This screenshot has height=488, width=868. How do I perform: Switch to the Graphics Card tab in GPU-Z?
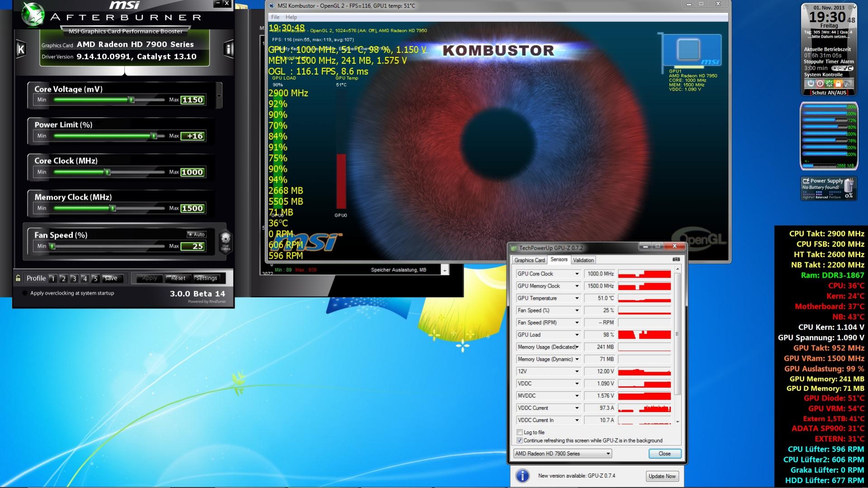530,260
